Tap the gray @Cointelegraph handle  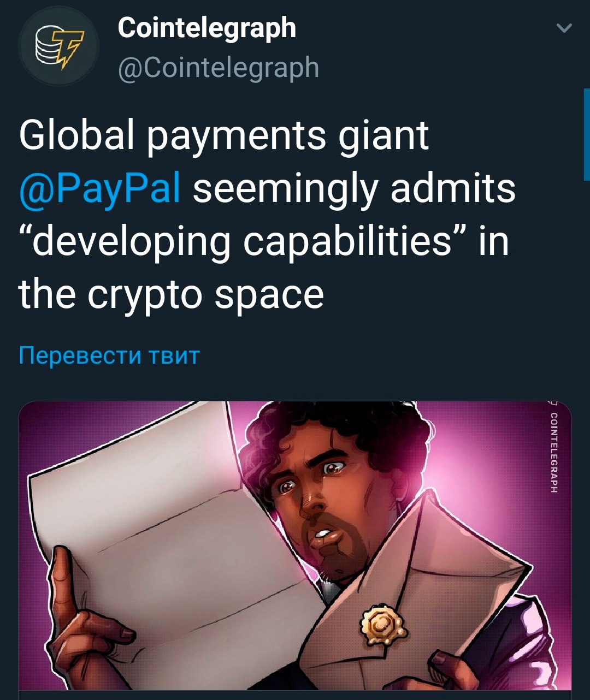pos(219,68)
